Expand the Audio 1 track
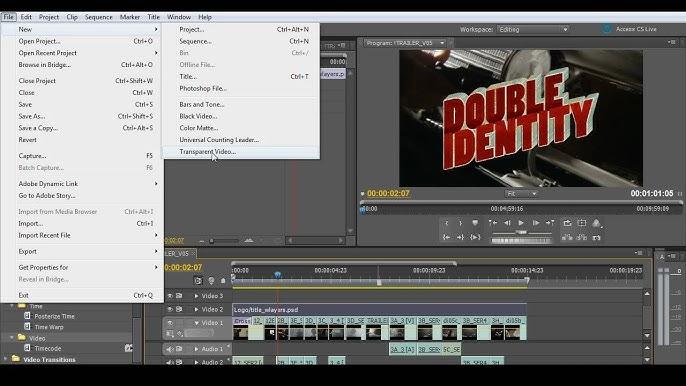This screenshot has height=386, width=686. [196, 349]
